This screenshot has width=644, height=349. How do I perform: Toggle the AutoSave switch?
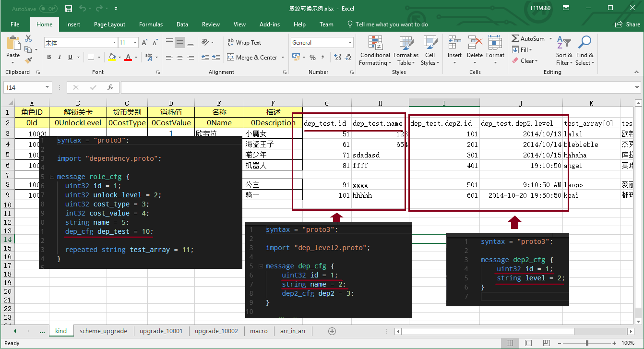tap(48, 9)
